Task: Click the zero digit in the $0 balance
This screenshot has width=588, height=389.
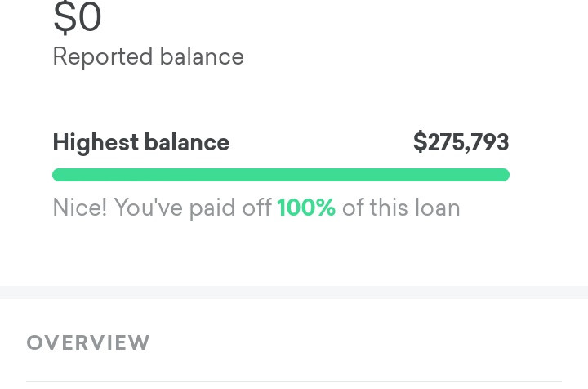Action: click(89, 18)
